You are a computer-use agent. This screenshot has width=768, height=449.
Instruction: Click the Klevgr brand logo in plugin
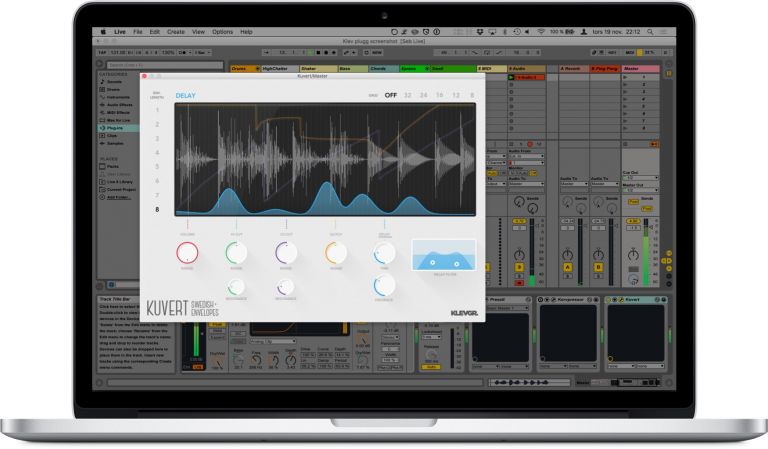(x=464, y=313)
